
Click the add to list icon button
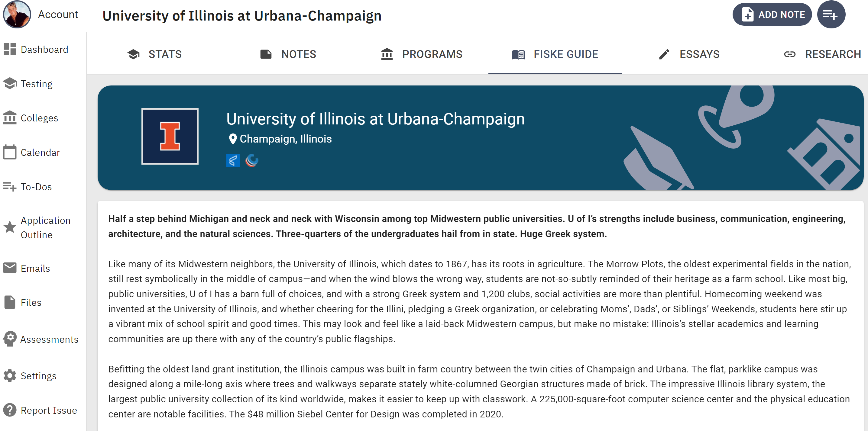[x=831, y=14]
